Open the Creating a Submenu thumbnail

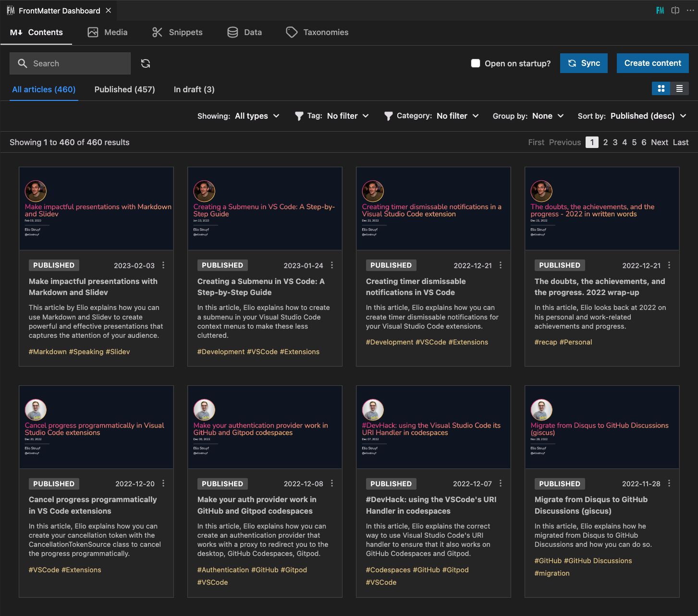[x=265, y=209]
